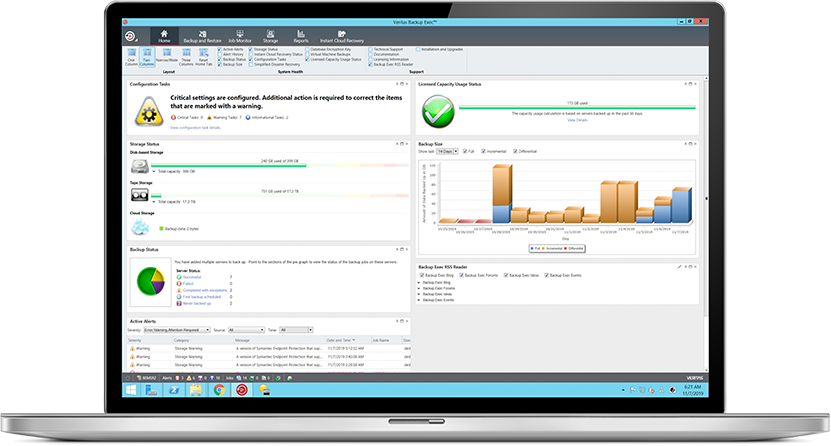Open the Backup and Restore tab
Viewport: 831px width, 446px height.
(202, 37)
